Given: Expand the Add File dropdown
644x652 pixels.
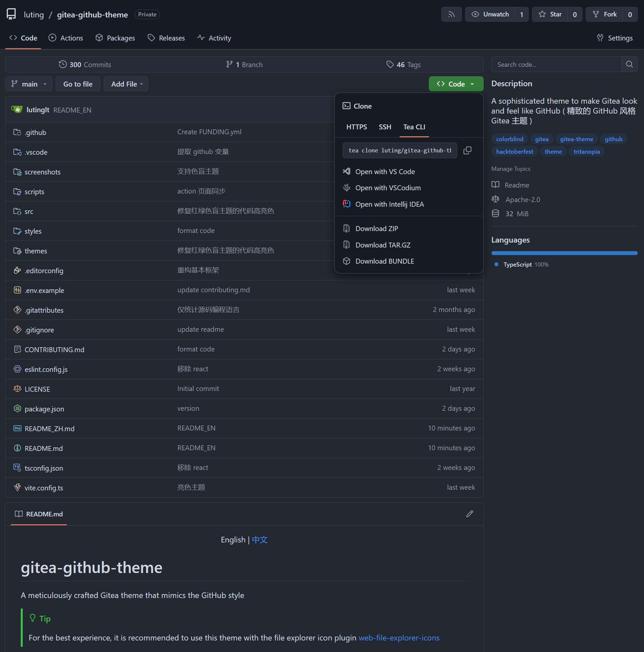Looking at the screenshot, I should coord(126,84).
